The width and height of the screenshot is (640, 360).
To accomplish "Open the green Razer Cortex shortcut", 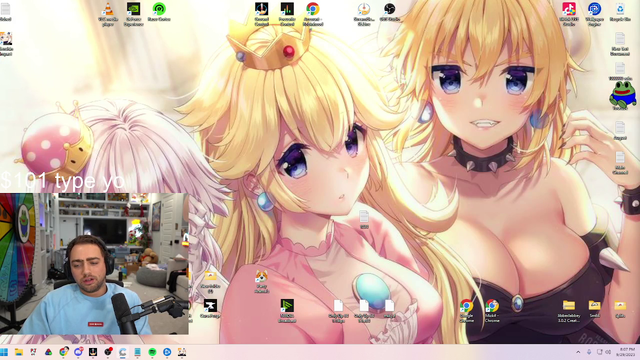I will pyautogui.click(x=159, y=11).
